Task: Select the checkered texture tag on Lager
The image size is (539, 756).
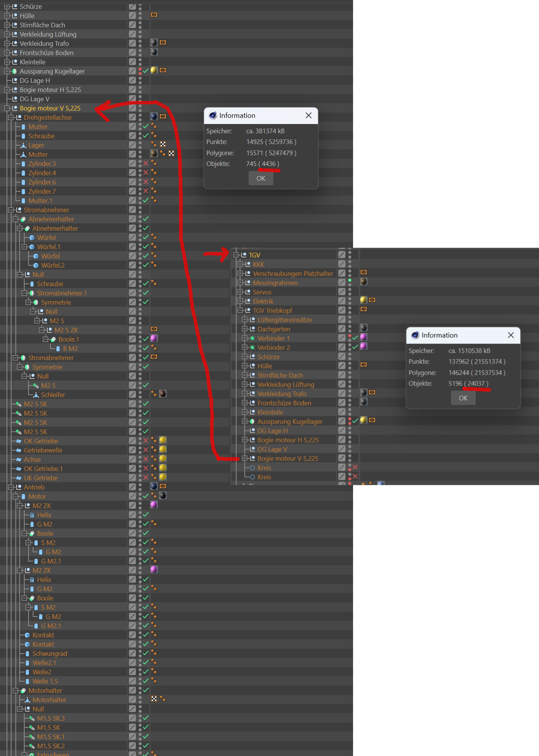Action: tap(163, 144)
